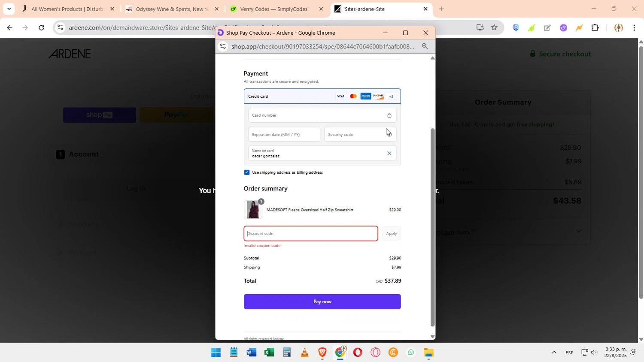Open Chrome's three-dot menu
This screenshot has width=644, height=362.
click(x=635, y=28)
